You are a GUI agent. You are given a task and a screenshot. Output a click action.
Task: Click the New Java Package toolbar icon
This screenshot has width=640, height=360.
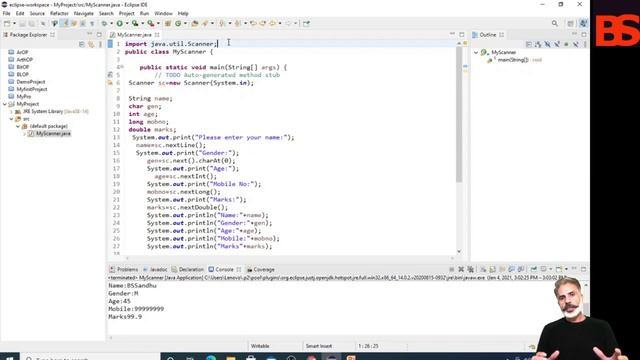[x=168, y=23]
